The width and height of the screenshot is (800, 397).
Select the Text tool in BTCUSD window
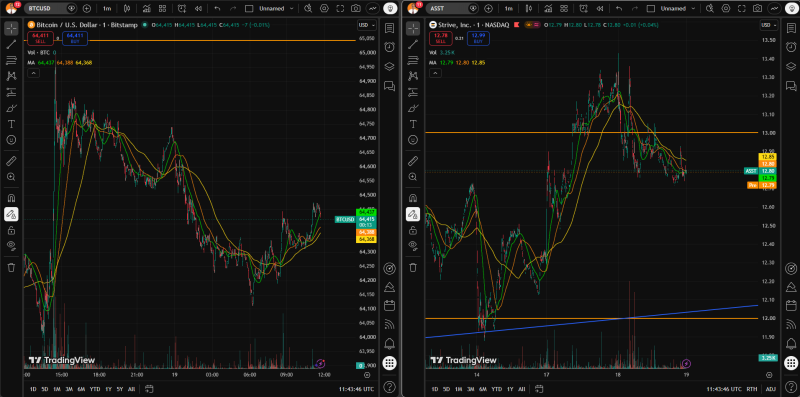pyautogui.click(x=11, y=124)
